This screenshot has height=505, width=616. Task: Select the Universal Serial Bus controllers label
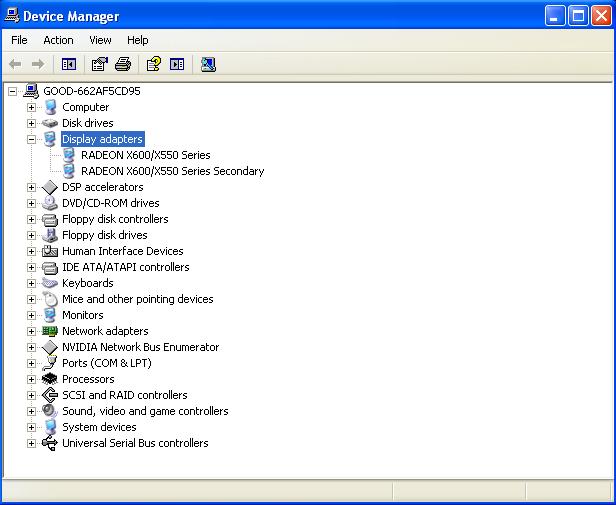click(x=135, y=443)
